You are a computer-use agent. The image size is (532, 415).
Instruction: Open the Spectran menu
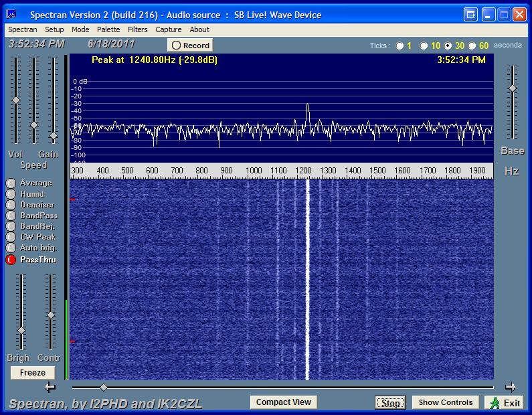tap(22, 29)
